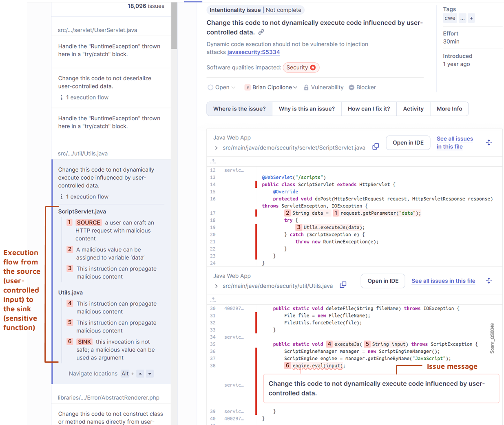
Task: Click the expand-code arrow icon above line 30
Action: point(213,299)
